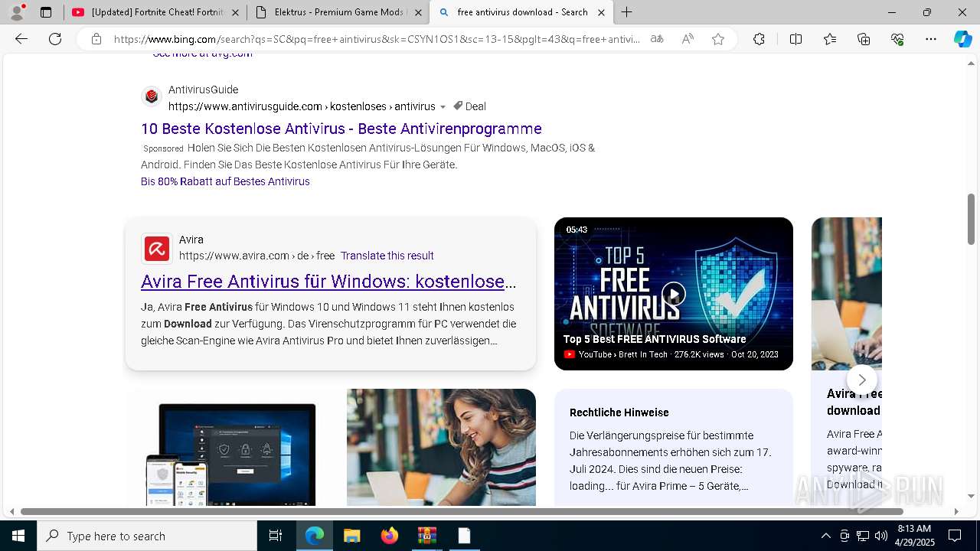Switch to the Fortnite Cheat YouTube tab
Image resolution: width=980 pixels, height=551 pixels.
click(155, 12)
